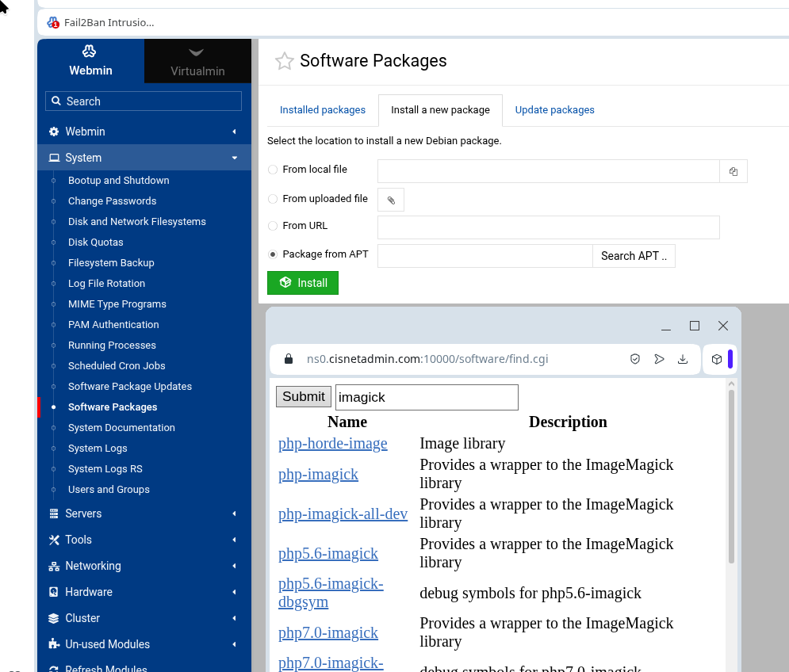Click the favorite star beside Software Packages

coord(284,61)
